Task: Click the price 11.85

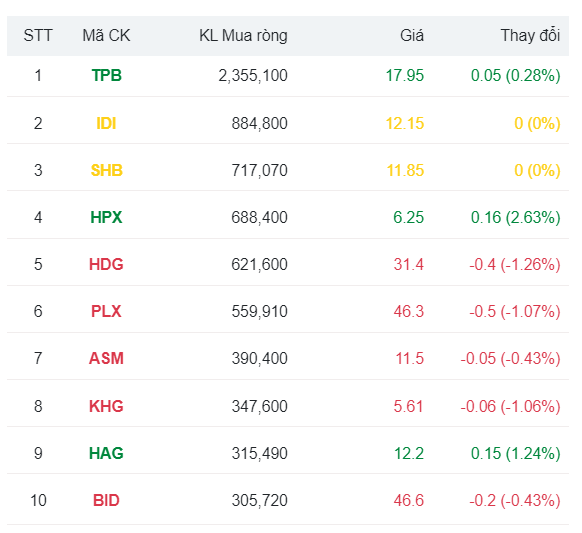Action: (x=405, y=171)
